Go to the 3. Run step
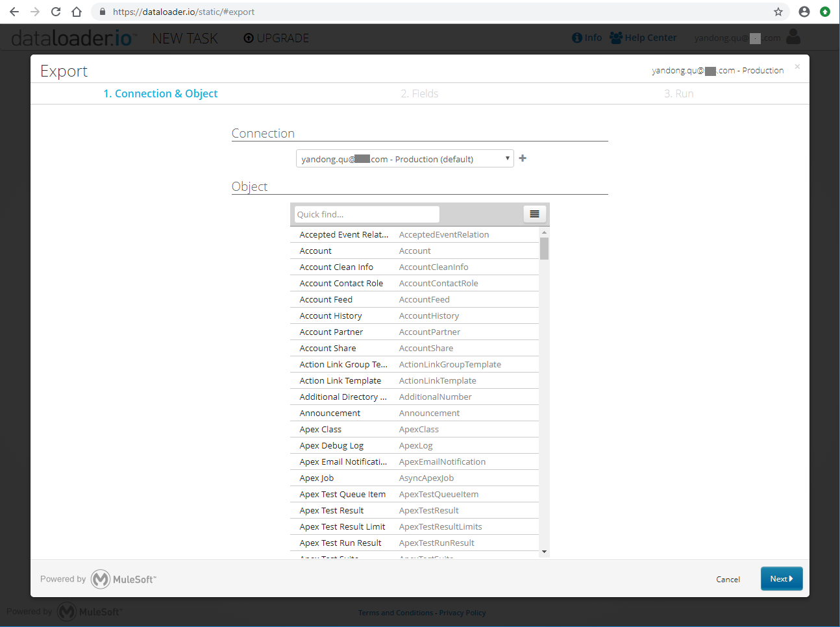Image resolution: width=840 pixels, height=627 pixels. click(x=679, y=93)
